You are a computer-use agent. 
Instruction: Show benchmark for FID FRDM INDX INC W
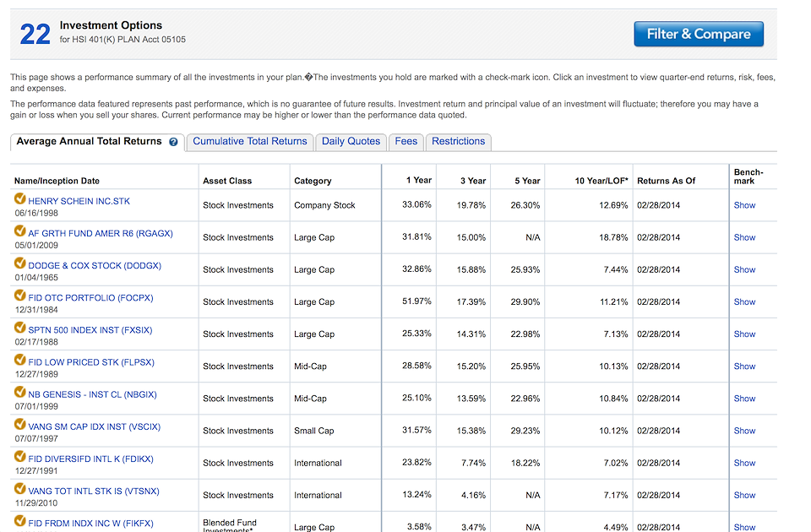pyautogui.click(x=744, y=527)
